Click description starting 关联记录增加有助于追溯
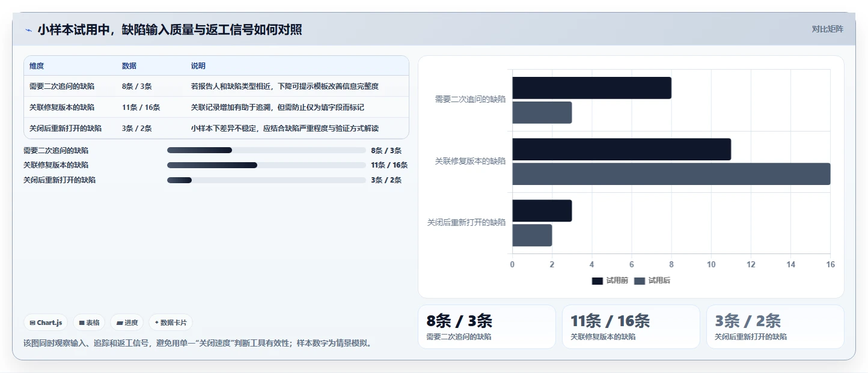Image resolution: width=868 pixels, height=373 pixels. (278, 108)
